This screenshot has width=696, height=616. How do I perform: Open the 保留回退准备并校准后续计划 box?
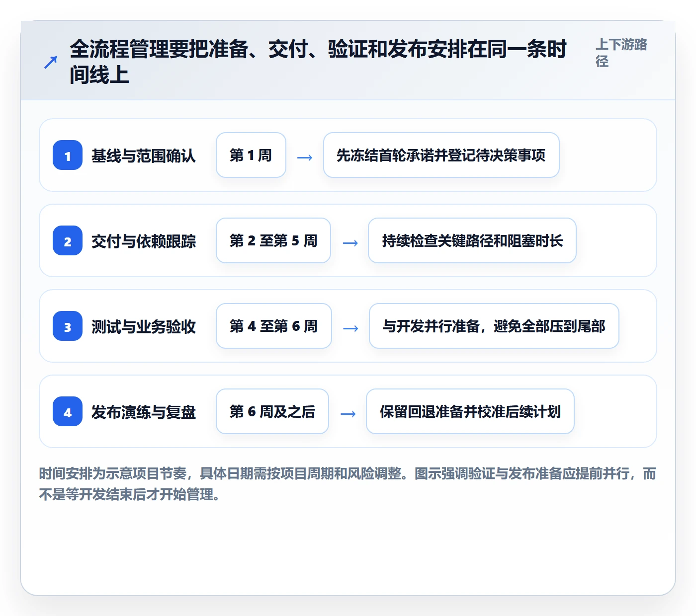click(470, 411)
